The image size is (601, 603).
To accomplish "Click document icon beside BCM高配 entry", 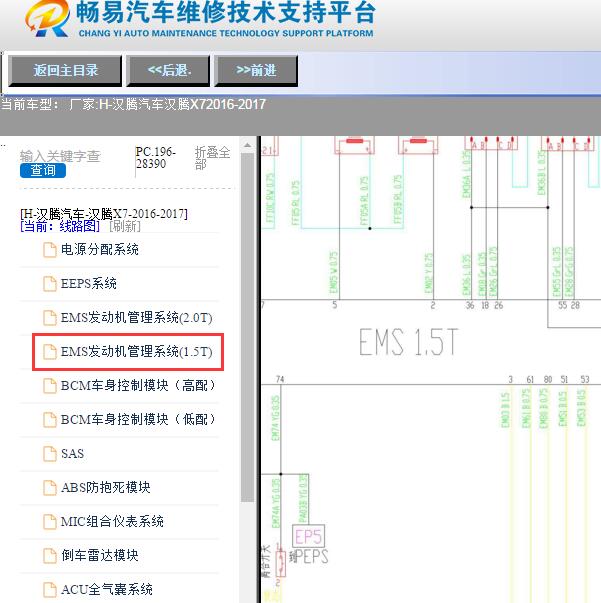I will 50,385.
